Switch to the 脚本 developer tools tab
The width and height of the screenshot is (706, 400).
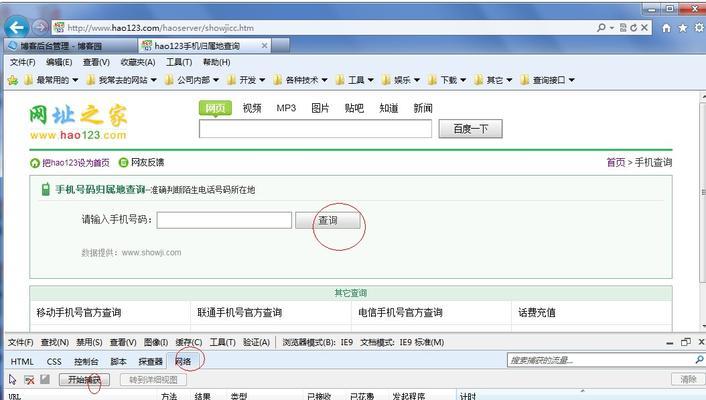point(118,362)
